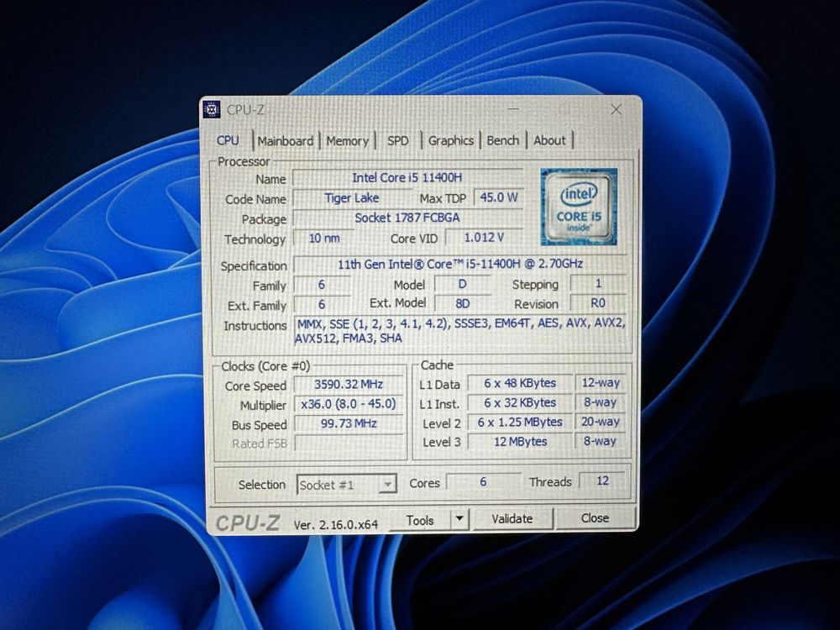Screen dimensions: 840x630
Task: Click the empty Rated FSB field
Action: 349,443
